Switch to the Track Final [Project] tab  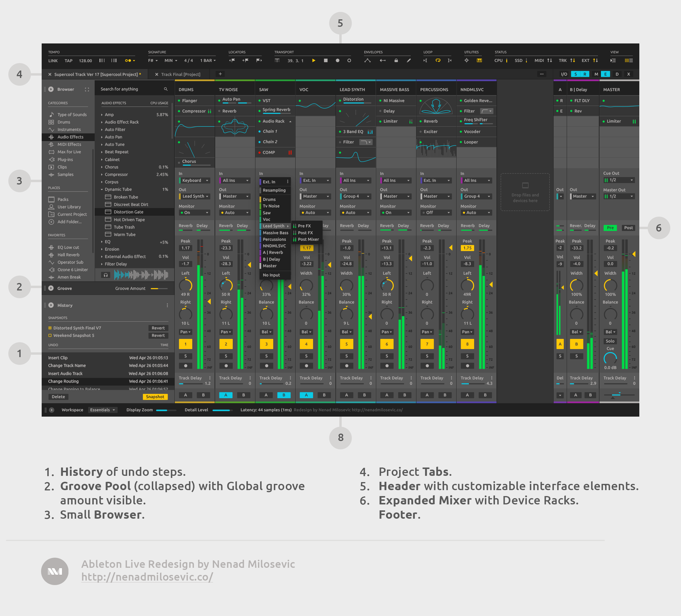pyautogui.click(x=181, y=74)
